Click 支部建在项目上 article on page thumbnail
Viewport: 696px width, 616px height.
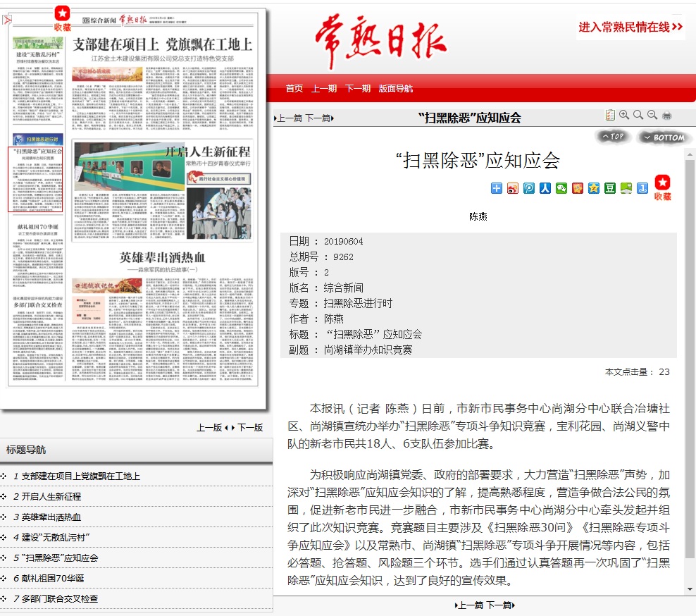point(163,85)
